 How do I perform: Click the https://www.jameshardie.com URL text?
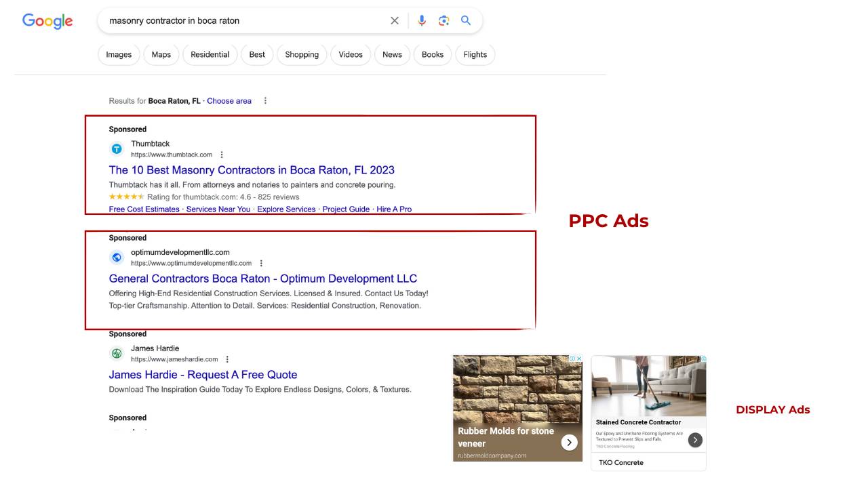click(174, 360)
